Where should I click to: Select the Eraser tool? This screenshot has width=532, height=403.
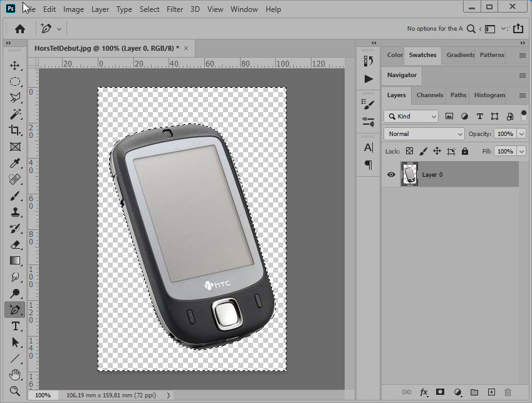click(x=14, y=244)
